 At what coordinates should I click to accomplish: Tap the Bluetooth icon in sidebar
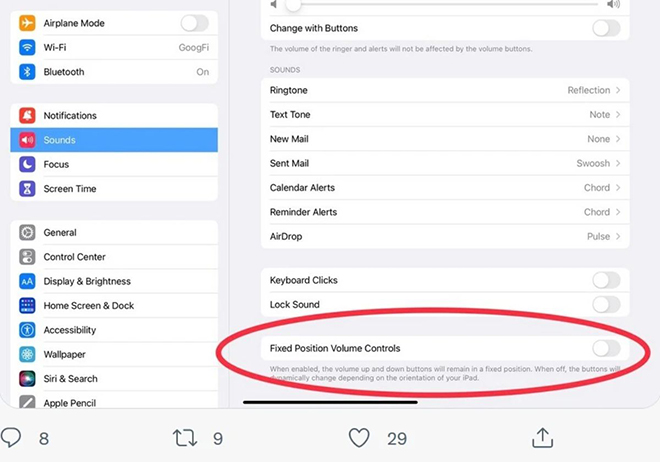[x=27, y=72]
